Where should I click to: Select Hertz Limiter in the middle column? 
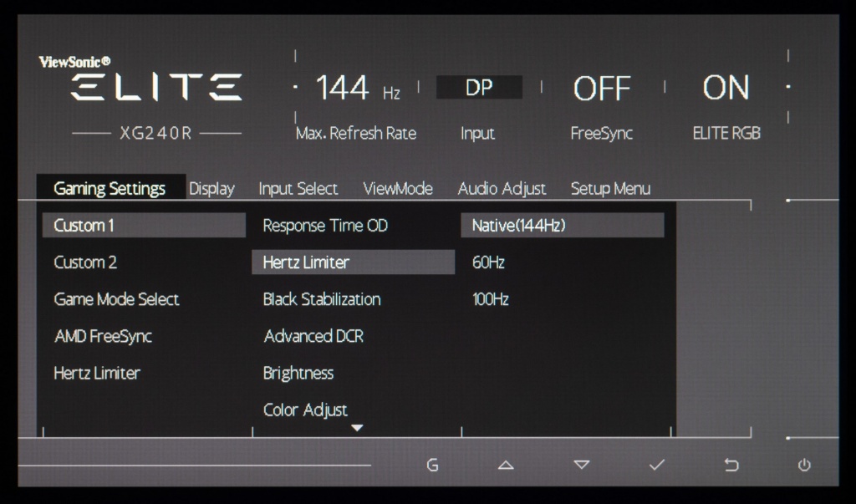[354, 262]
